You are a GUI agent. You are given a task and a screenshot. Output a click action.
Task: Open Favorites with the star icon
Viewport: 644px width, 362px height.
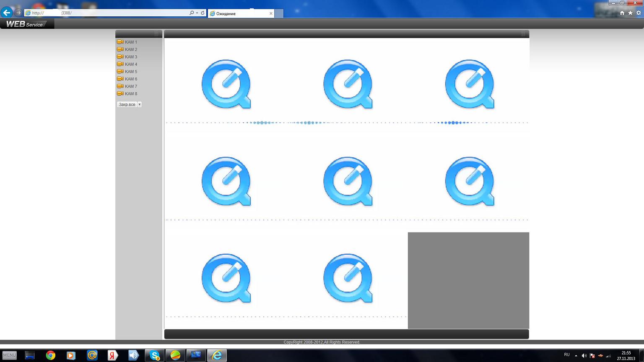coord(630,13)
